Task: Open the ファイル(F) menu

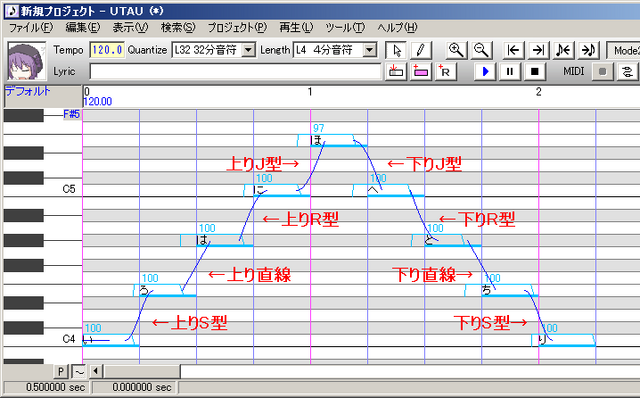Action: [x=31, y=28]
